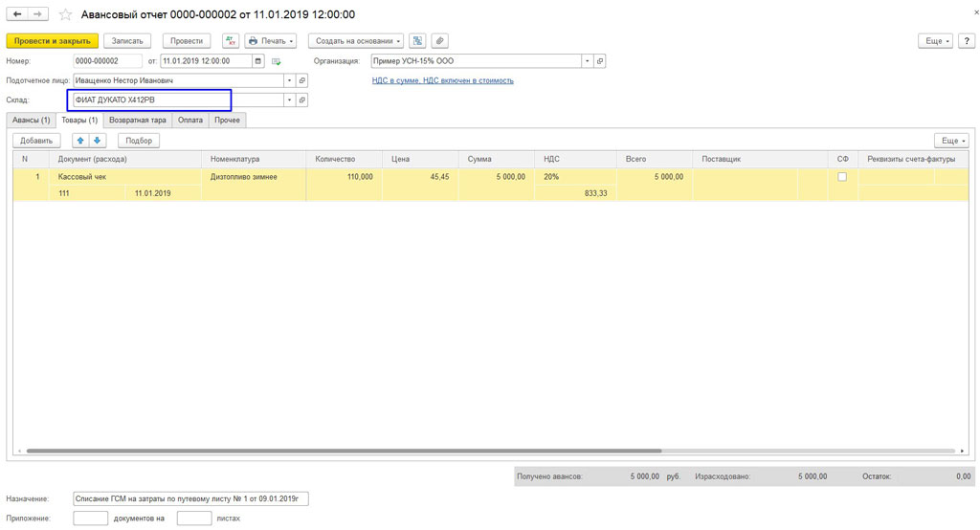Open the Склад record icon
The image size is (980, 530).
(x=301, y=100)
